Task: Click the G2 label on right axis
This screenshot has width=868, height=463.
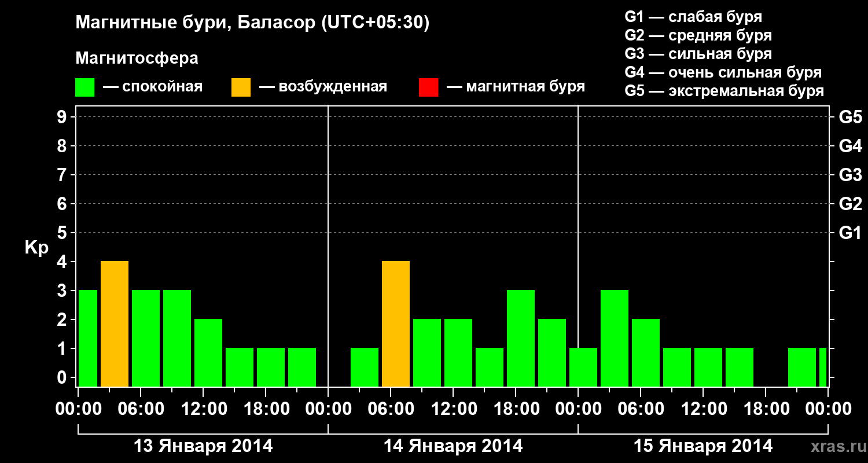Action: [x=850, y=204]
